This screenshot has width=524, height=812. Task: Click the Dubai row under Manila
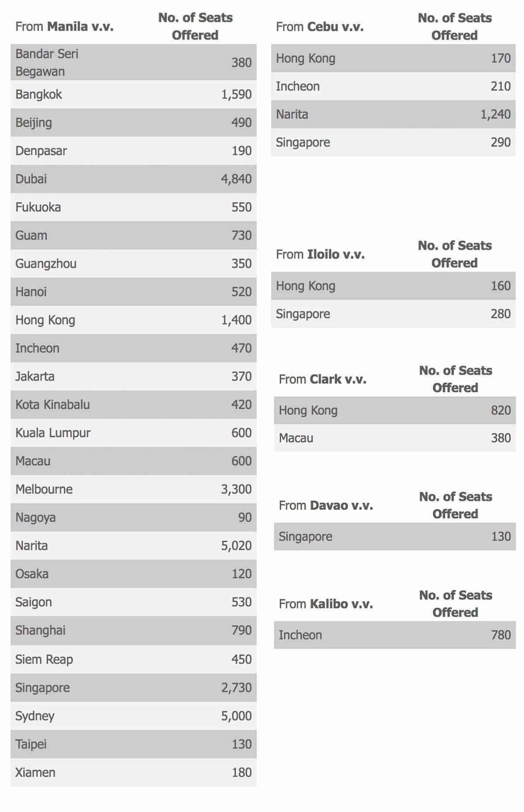133,179
